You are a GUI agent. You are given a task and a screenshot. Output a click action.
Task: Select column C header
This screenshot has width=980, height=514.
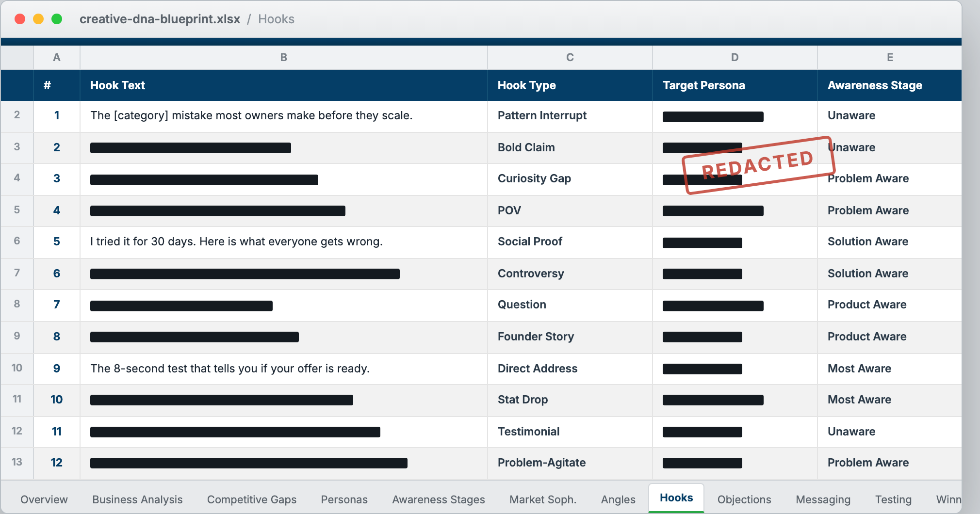click(x=570, y=57)
